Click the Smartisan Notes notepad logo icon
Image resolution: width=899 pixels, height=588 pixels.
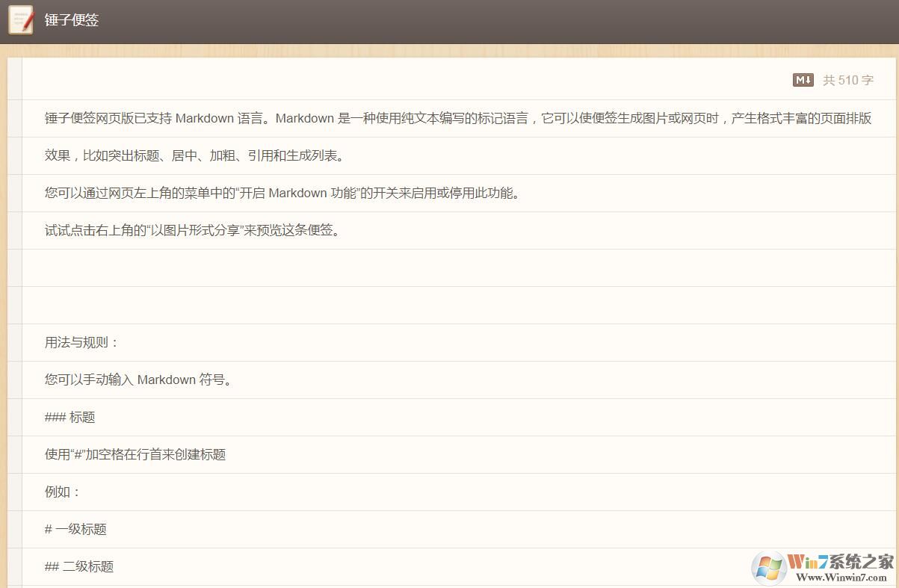[21, 20]
